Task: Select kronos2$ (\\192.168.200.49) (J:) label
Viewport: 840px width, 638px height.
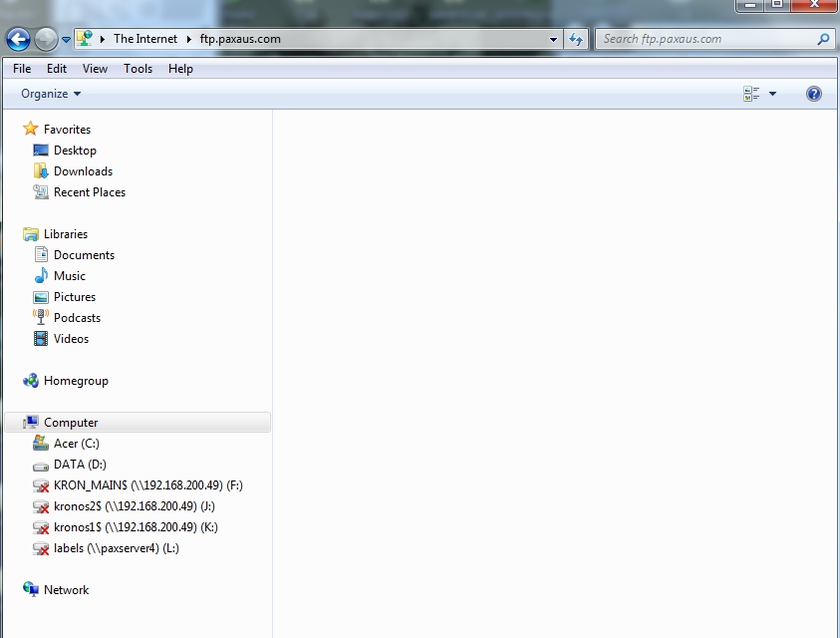Action: (135, 505)
